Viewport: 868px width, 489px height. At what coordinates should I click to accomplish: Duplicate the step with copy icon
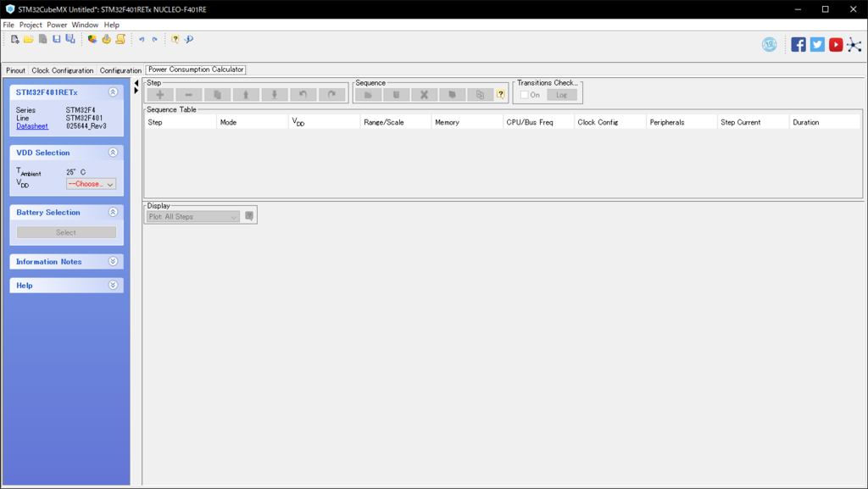click(218, 95)
